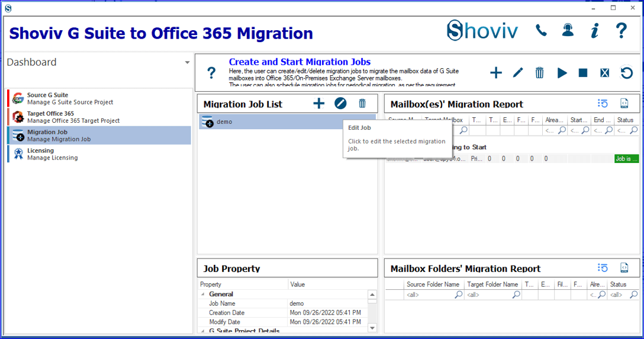Screen dimensions: 644x339
Task: Select Migration Job in sidebar
Action: pos(99,135)
